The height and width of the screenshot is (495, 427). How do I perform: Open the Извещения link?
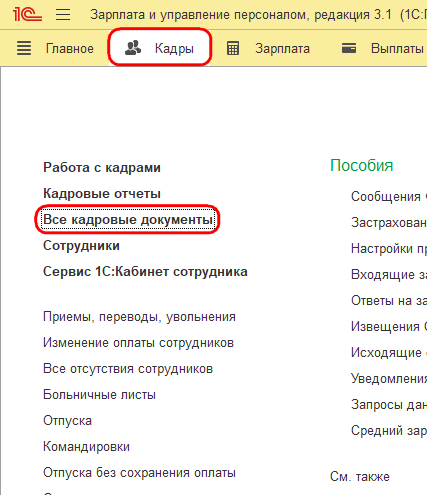(389, 327)
